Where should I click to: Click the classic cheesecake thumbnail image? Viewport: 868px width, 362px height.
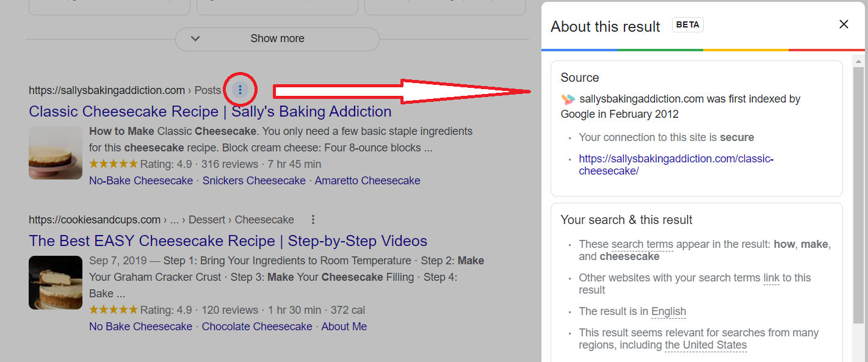click(x=56, y=153)
